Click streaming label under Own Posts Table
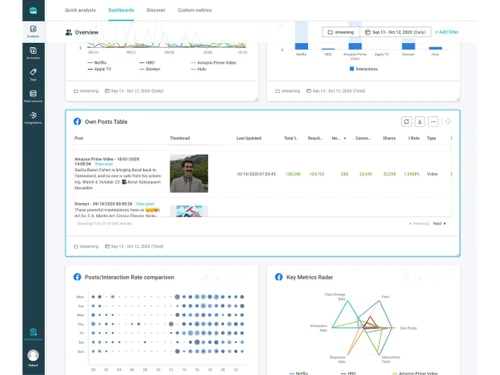The height and width of the screenshot is (375, 500). click(x=86, y=246)
